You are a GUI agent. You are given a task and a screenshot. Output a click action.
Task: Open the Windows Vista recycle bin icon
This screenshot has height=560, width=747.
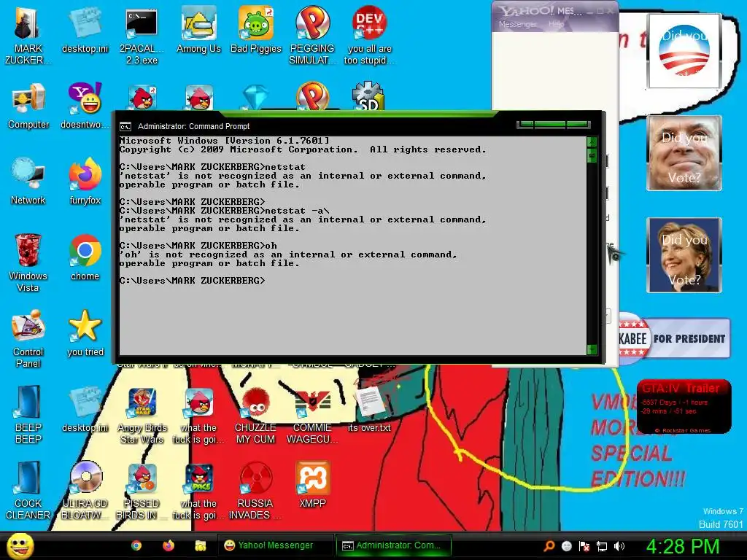pyautogui.click(x=28, y=262)
